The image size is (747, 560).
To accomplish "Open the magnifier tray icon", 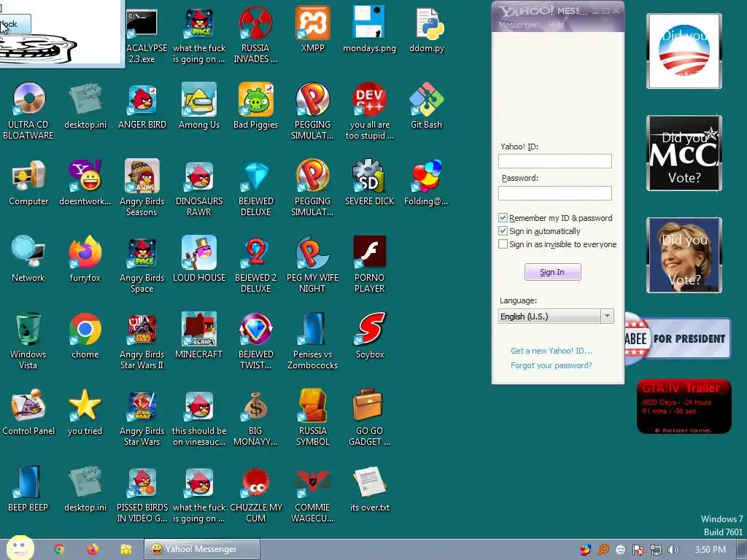I will [x=603, y=550].
